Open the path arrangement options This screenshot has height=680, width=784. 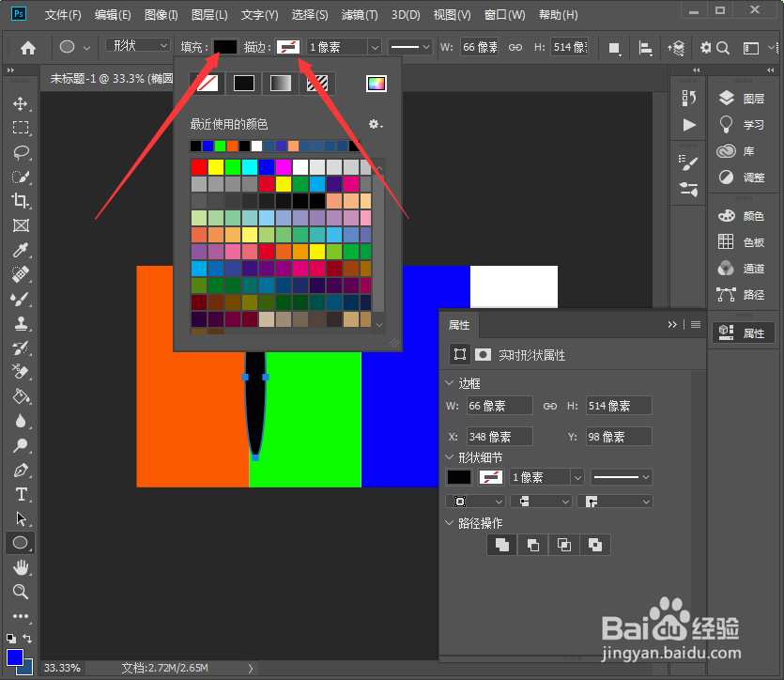coord(675,48)
